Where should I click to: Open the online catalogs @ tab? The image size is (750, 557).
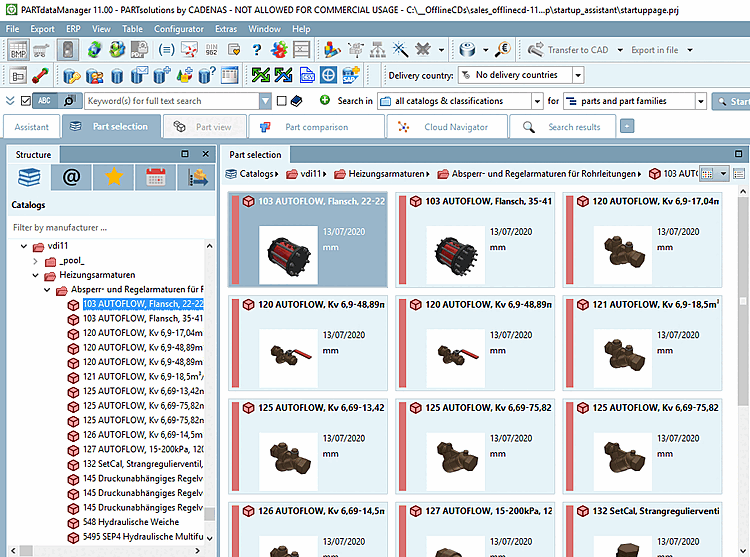(x=71, y=178)
